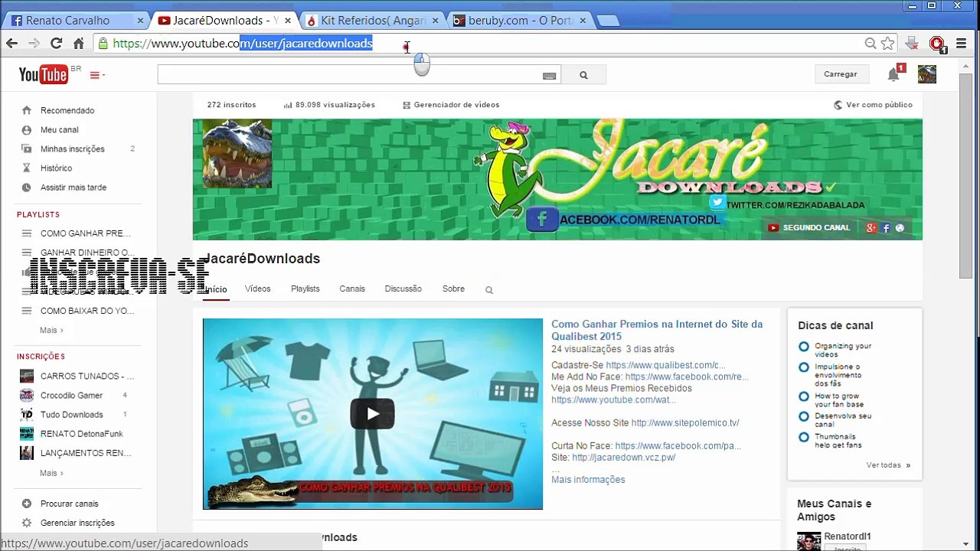Viewport: 980px width, 551px height.
Task: Click the Histórico hourglass icon
Action: tap(27, 168)
